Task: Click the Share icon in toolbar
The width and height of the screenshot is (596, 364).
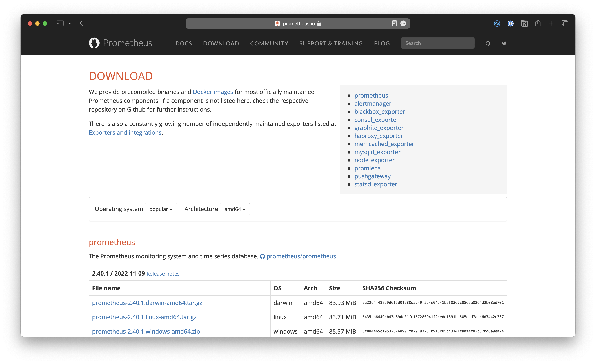Action: [x=537, y=23]
